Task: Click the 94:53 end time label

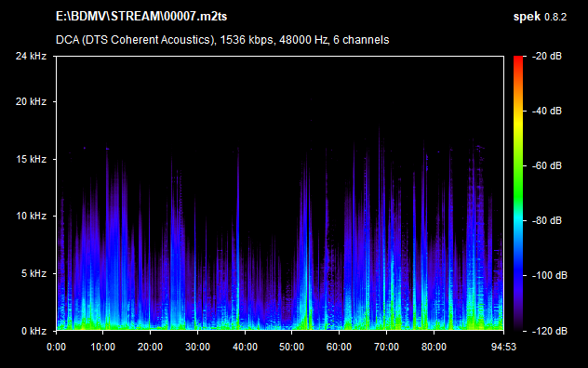Action: pos(503,347)
